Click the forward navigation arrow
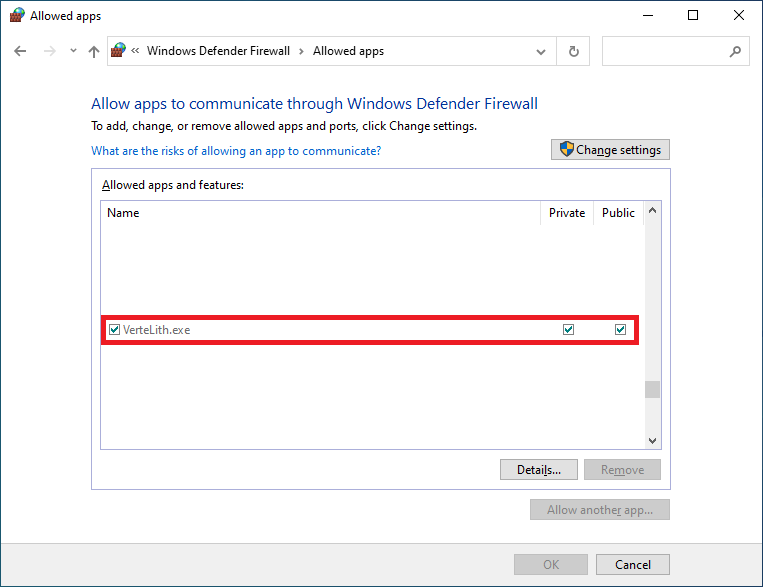This screenshot has height=587, width=763. [50, 51]
